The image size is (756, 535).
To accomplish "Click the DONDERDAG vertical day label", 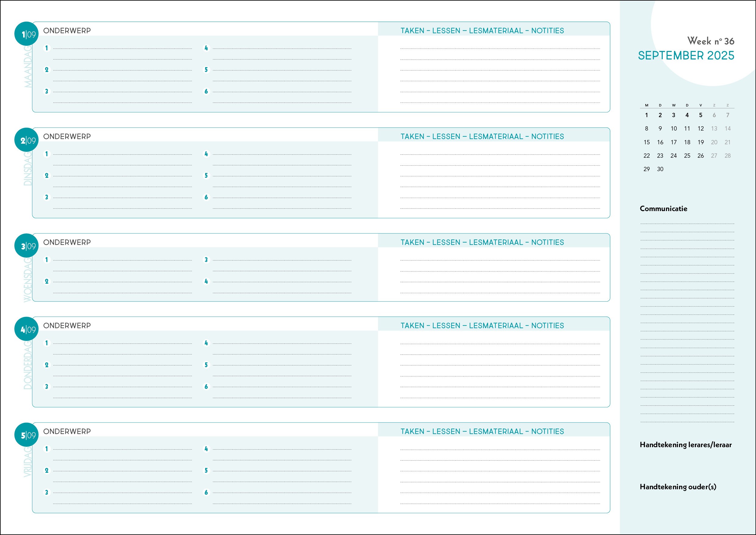I will pos(28,365).
